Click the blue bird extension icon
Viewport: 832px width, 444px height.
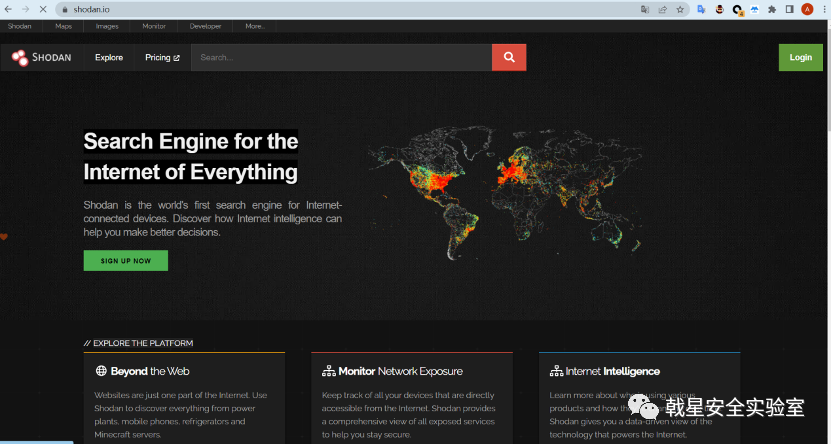coord(755,10)
